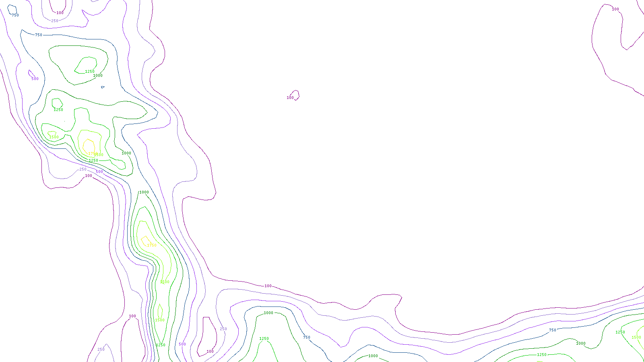This screenshot has width=644, height=362.
Task: Click the 100 label on the top-right corner contour
Action: click(615, 9)
